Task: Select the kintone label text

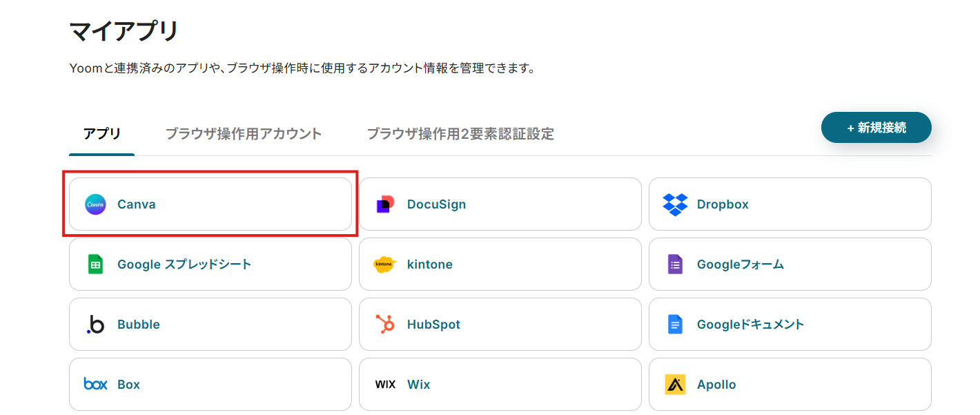Action: pyautogui.click(x=430, y=264)
